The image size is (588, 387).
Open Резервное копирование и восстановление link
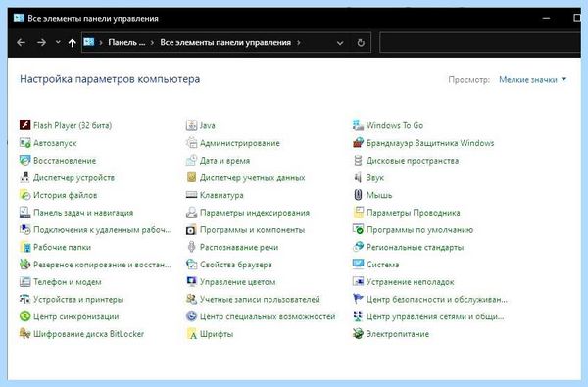(x=102, y=265)
